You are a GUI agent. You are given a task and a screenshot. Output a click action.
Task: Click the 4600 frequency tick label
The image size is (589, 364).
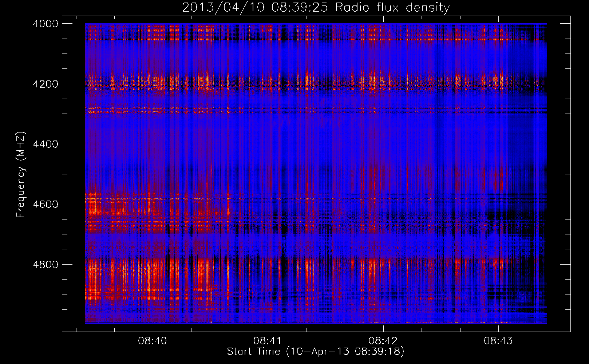pyautogui.click(x=46, y=204)
